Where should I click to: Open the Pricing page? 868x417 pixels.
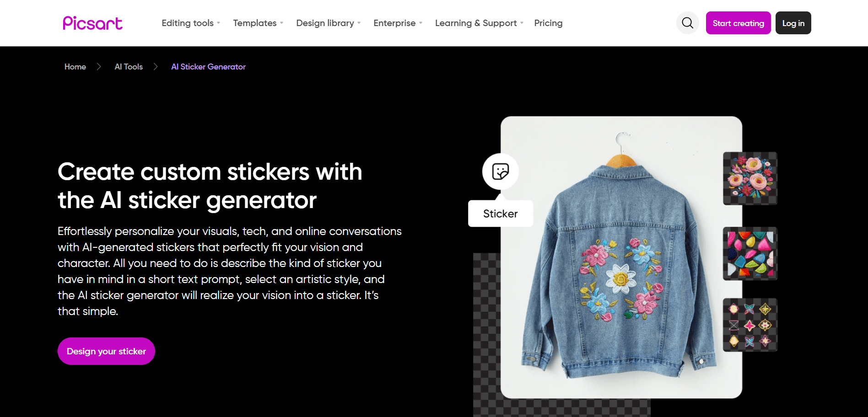click(x=548, y=23)
